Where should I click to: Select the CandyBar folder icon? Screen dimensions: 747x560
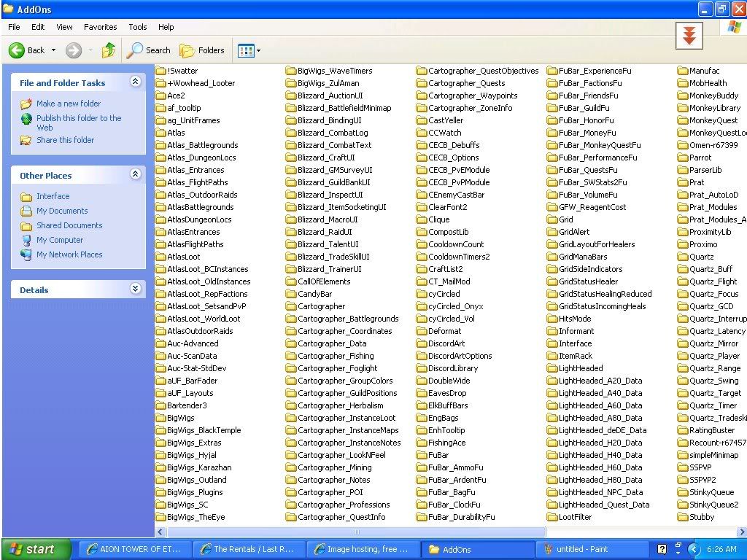(291, 295)
